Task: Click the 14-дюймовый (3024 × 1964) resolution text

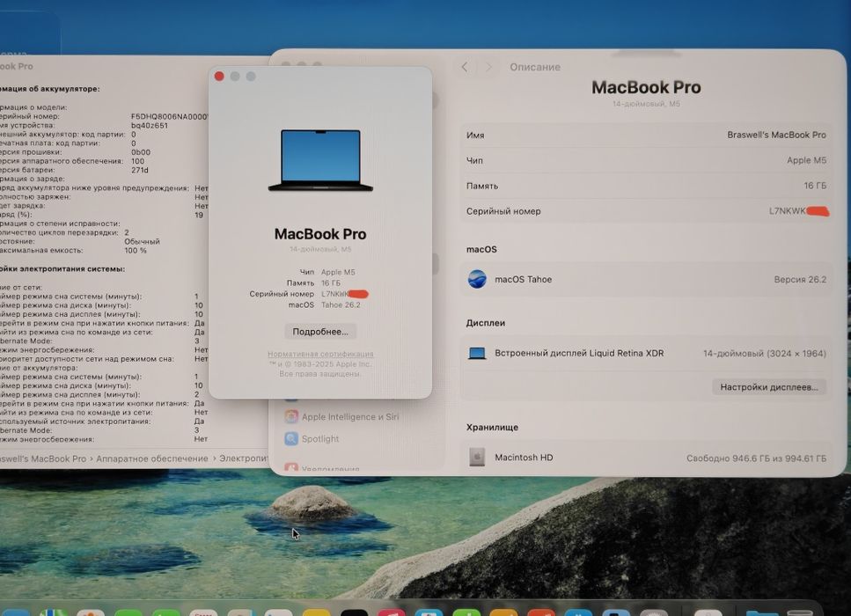Action: (765, 353)
